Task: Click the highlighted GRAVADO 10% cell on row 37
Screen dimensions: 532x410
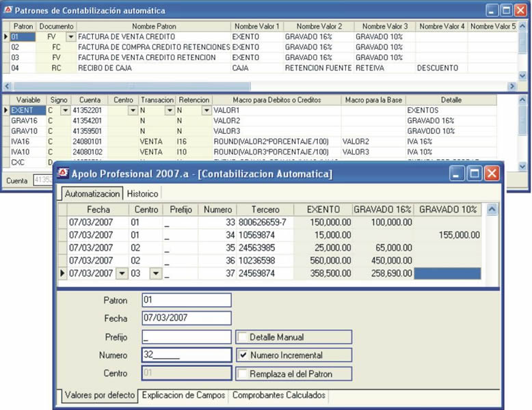Action: [447, 273]
